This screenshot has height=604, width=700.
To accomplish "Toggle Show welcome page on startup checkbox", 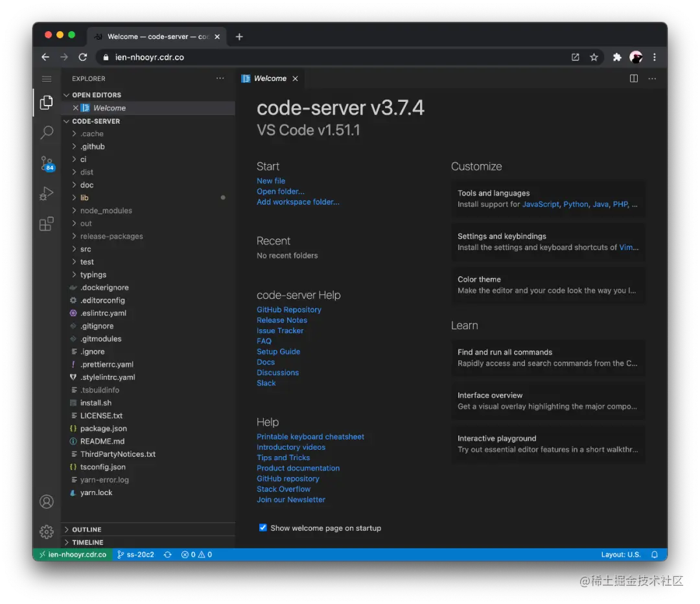I will [263, 528].
